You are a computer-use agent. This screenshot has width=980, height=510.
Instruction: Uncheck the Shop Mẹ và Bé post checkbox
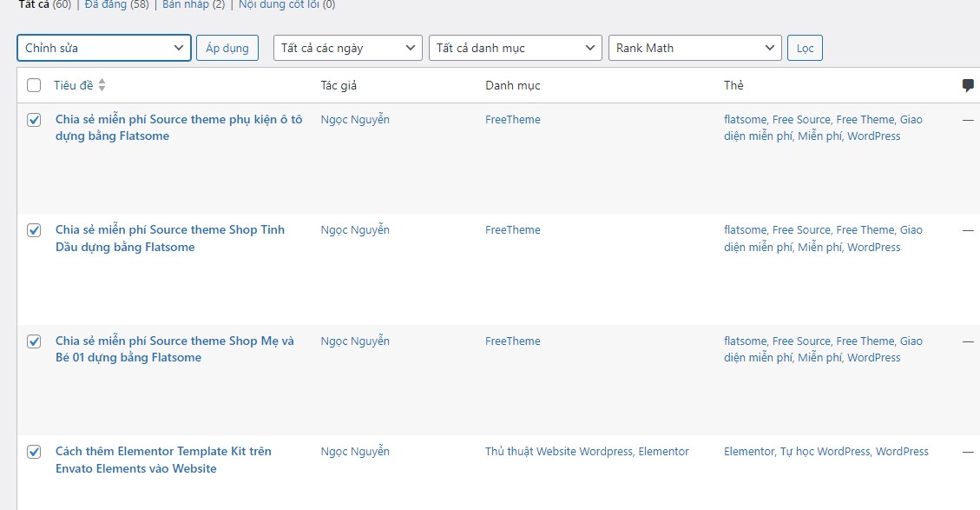[34, 341]
